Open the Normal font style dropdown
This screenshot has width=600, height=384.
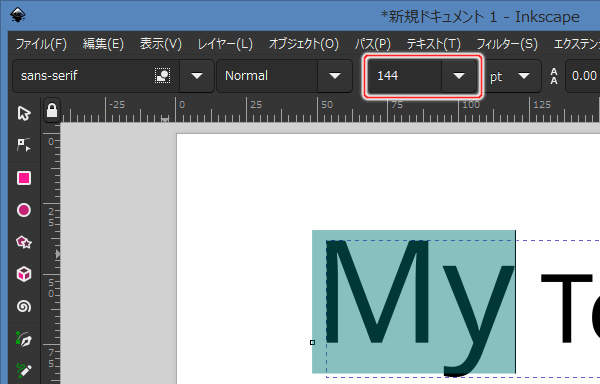[x=335, y=76]
